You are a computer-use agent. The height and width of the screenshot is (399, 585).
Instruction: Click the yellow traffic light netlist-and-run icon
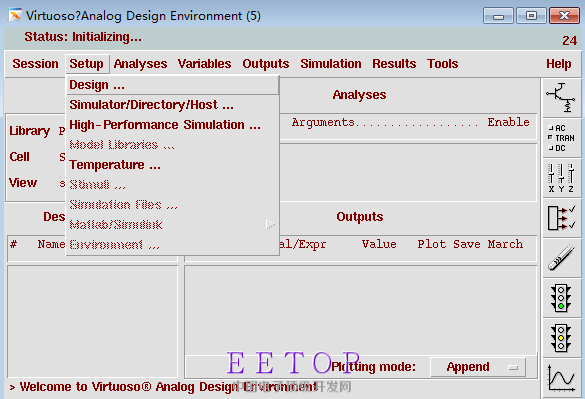[561, 338]
